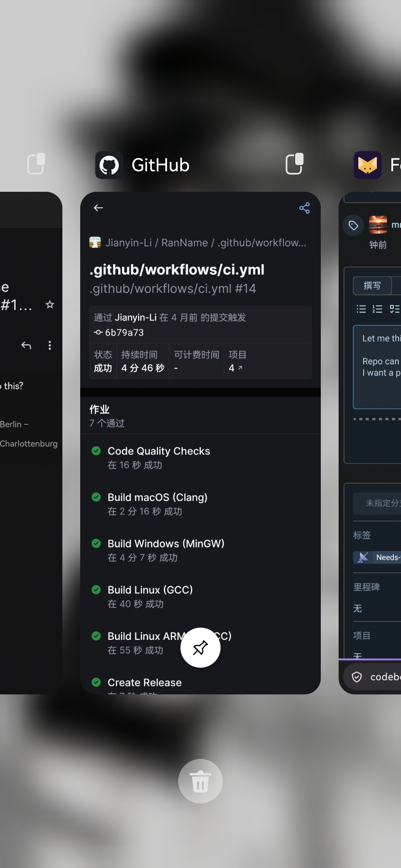Open the Build Windows (MinGW) job
401x868 pixels.
click(200, 550)
